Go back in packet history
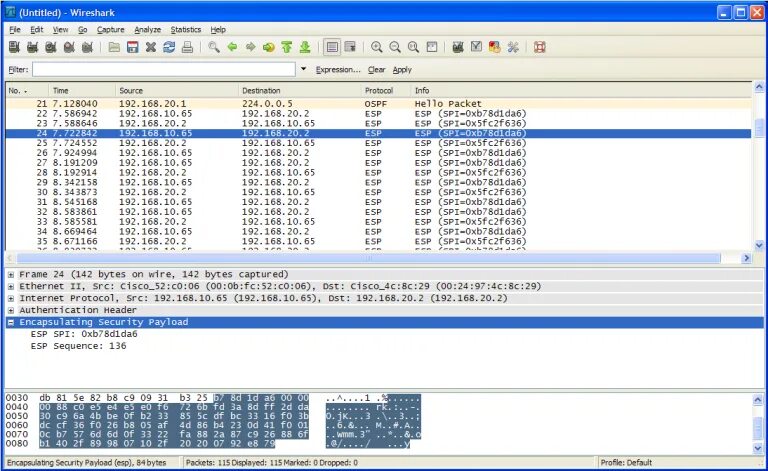The width and height of the screenshot is (768, 471). pos(232,47)
